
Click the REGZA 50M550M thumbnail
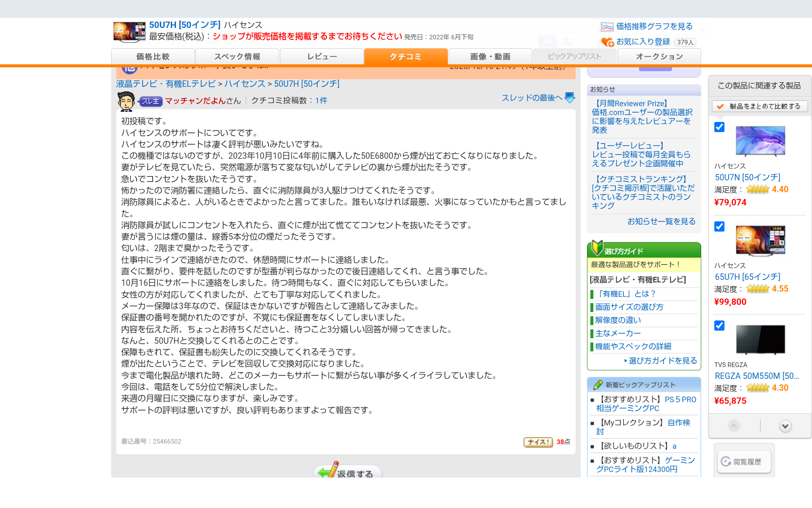coord(760,340)
